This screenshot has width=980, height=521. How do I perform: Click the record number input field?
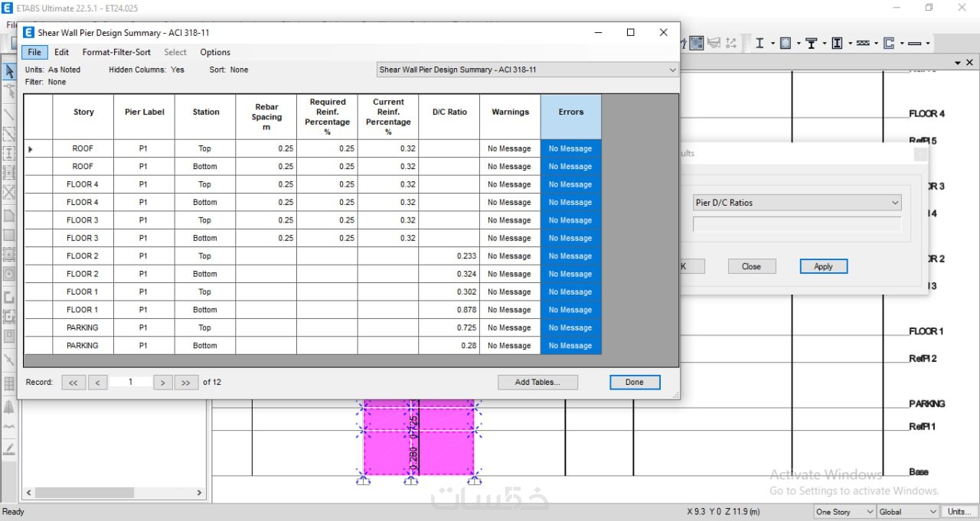tap(130, 382)
